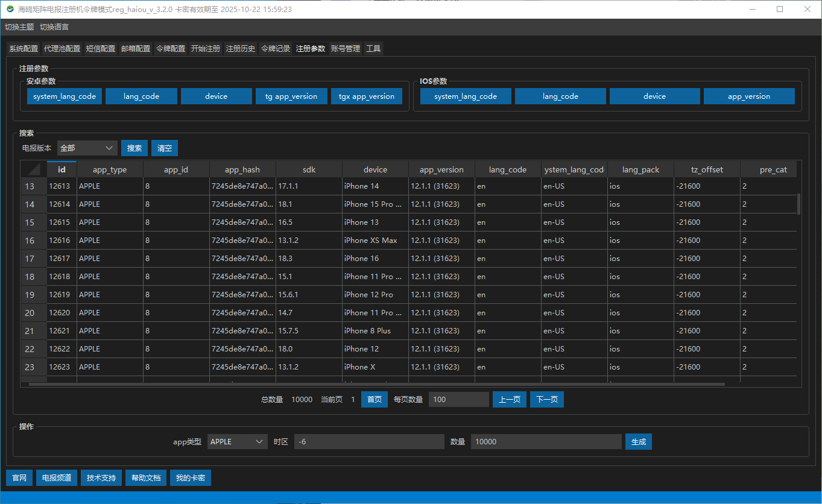Image resolution: width=822 pixels, height=504 pixels.
Task: Click the table select-all corner cell
Action: (34, 169)
